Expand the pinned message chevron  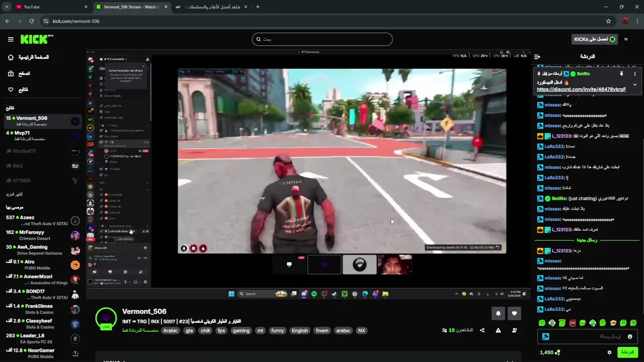635,84
